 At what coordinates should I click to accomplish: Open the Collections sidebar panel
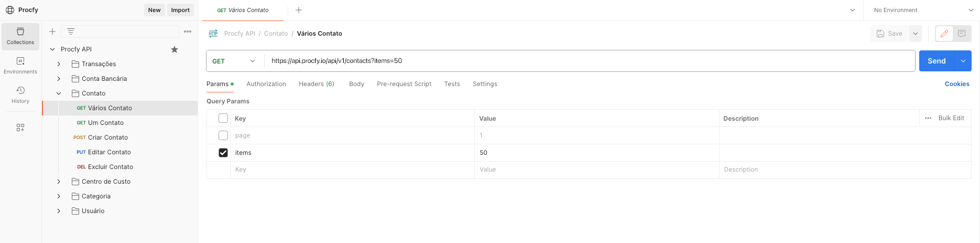(x=20, y=36)
